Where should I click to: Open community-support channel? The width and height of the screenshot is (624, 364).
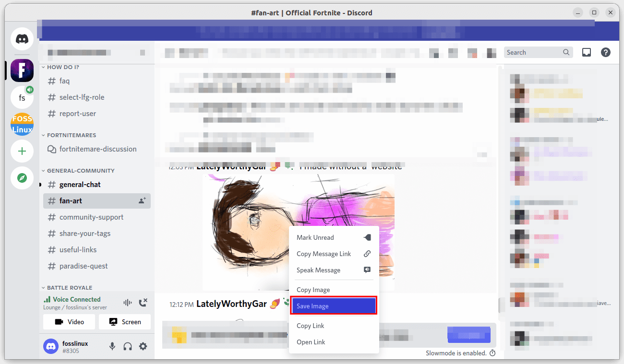pos(97,217)
